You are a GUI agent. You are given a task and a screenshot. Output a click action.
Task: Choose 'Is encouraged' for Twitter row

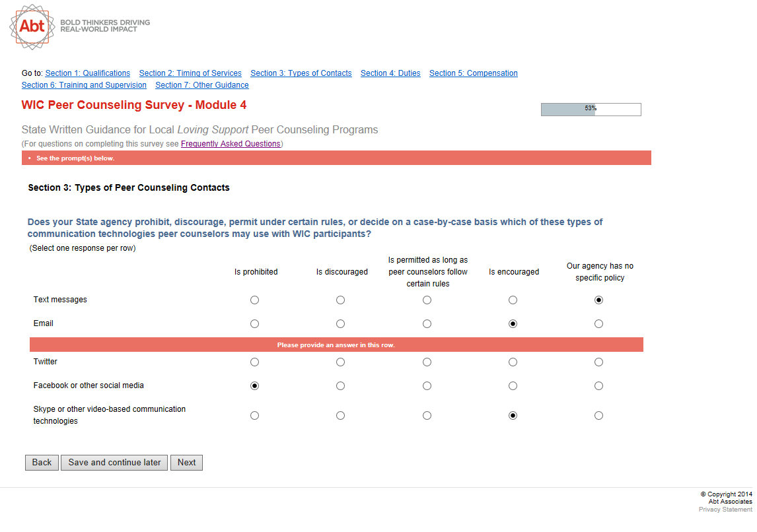click(513, 362)
